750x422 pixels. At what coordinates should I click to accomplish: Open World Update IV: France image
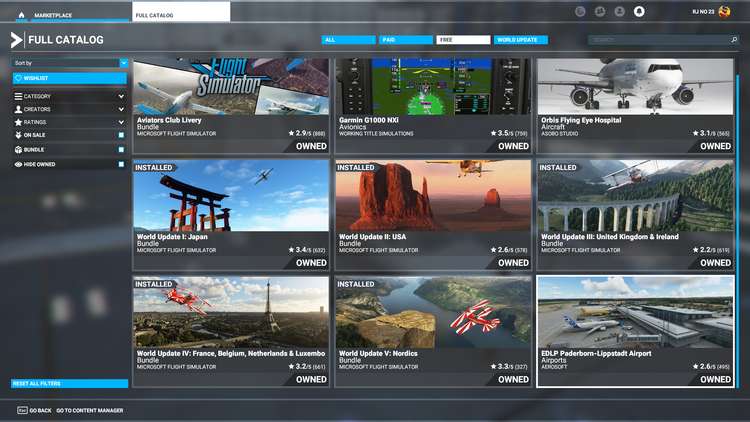click(x=231, y=312)
